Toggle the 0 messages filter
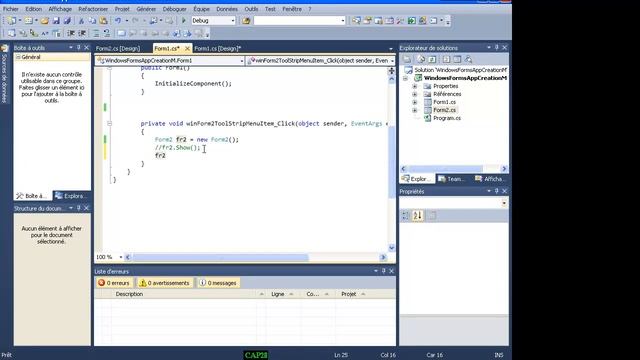The image size is (640, 360). coord(218,283)
